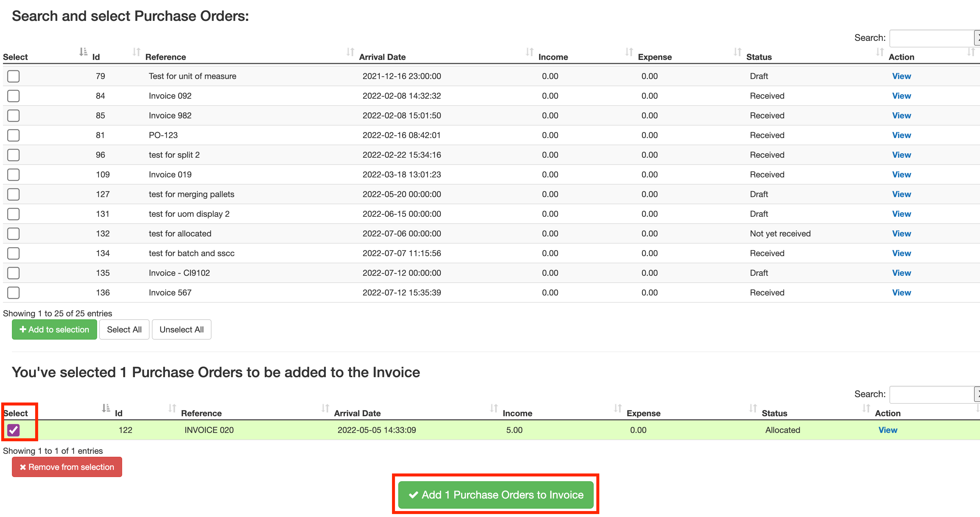
Task: Click the Select All button
Action: (x=124, y=329)
